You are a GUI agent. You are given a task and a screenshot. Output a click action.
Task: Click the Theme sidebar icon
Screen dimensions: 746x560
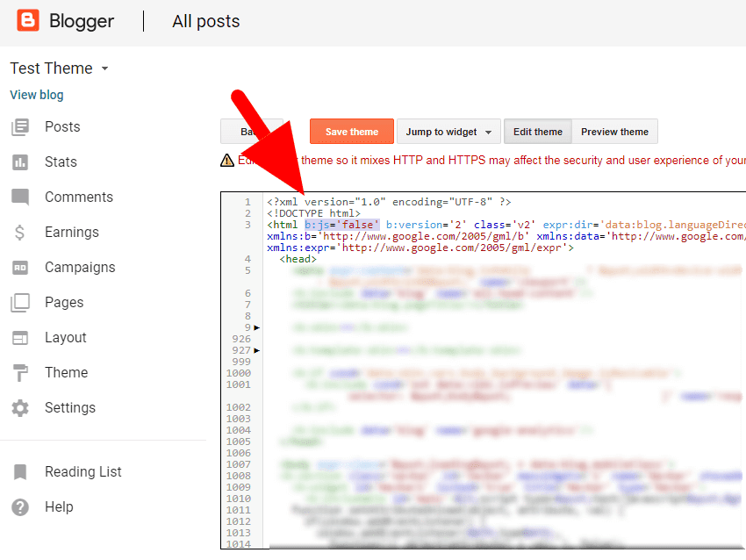pos(21,372)
